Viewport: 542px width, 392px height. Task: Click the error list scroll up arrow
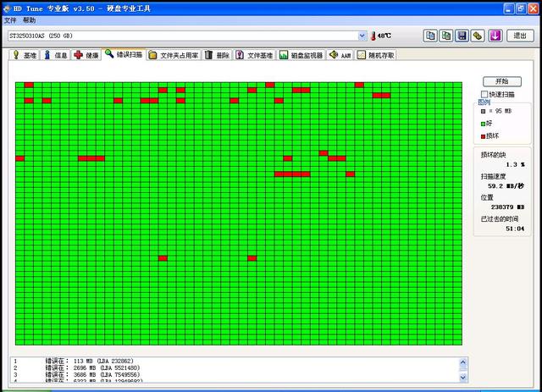pyautogui.click(x=463, y=362)
